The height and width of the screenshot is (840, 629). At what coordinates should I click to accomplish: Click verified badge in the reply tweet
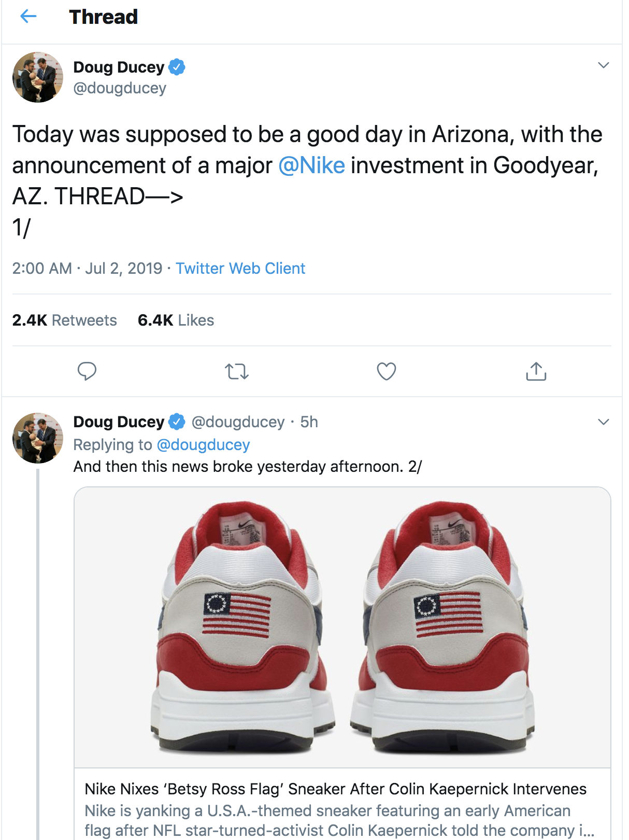[x=177, y=422]
